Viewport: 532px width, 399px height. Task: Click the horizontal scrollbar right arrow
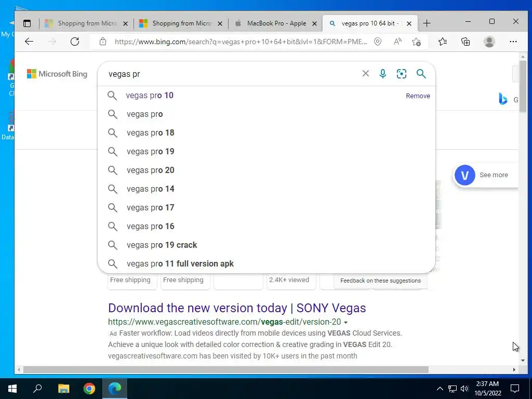(514, 369)
